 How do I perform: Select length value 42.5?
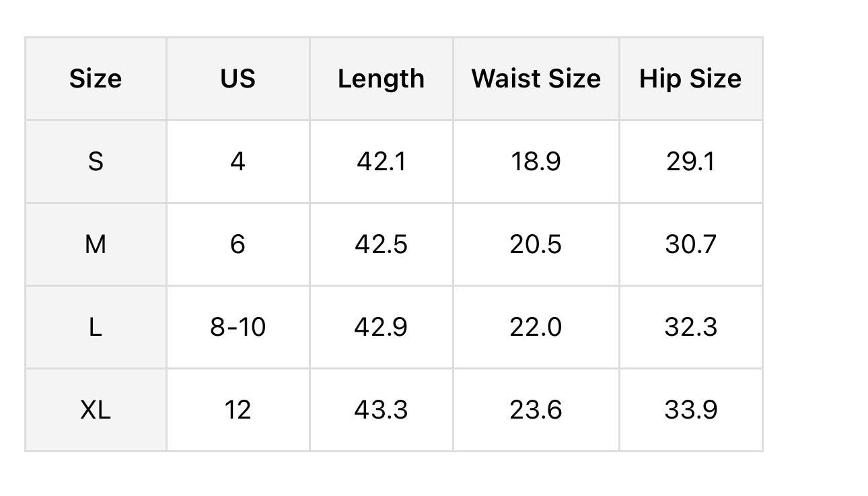(x=381, y=244)
